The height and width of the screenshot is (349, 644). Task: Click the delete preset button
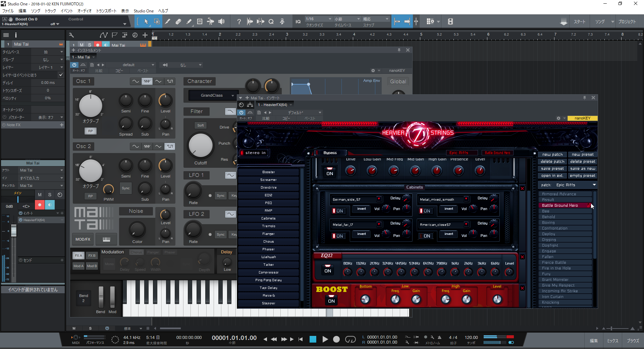tap(583, 161)
